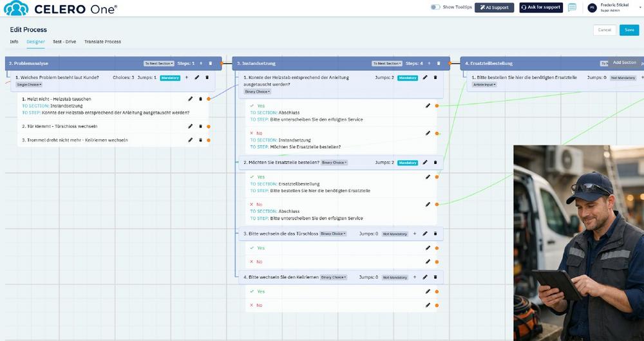Enable the Show Tooltips switch
Image resolution: width=644 pixels, height=341 pixels.
tap(435, 8)
